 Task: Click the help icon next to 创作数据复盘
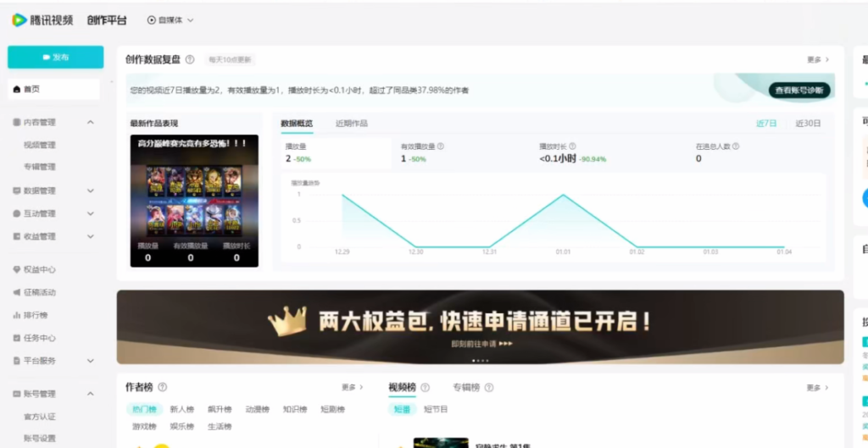[x=190, y=60]
